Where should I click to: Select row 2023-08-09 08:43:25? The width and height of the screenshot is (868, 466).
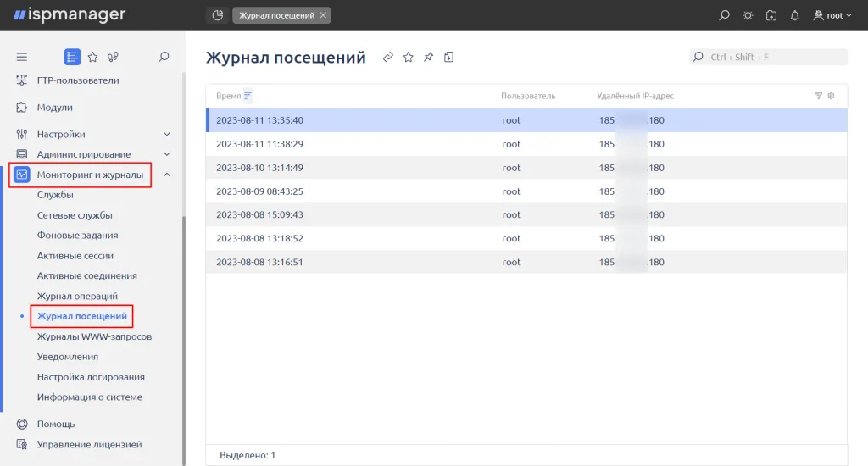(526, 191)
